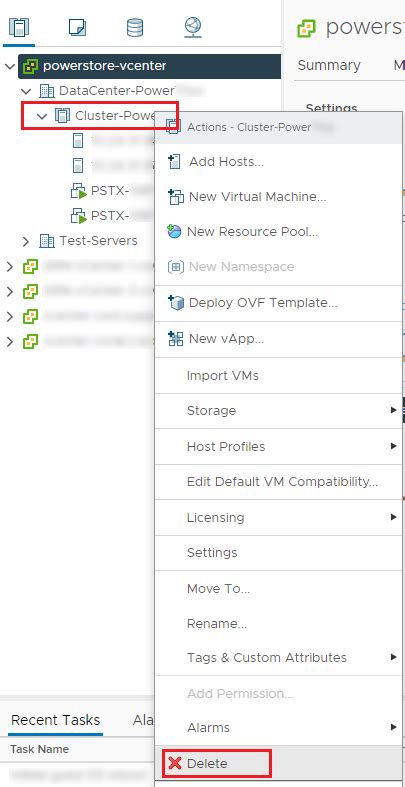Open the Licensing submenu arrow

pyautogui.click(x=393, y=517)
